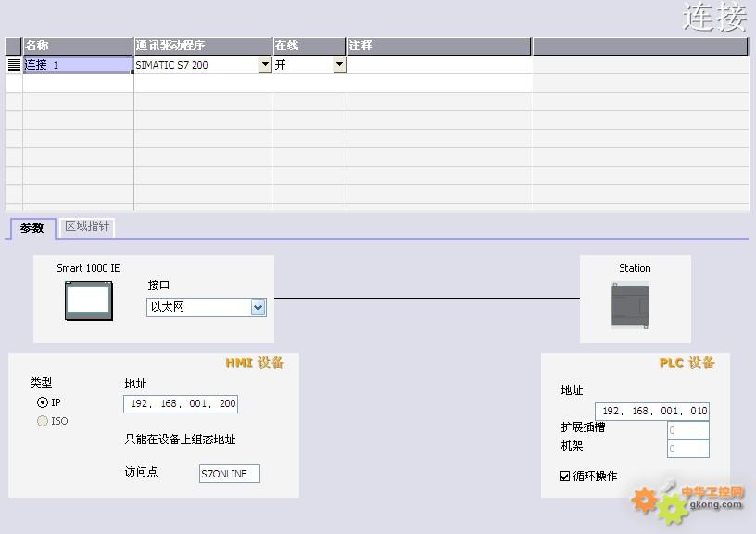Click the 通讯驱动程序 column header
756x534 pixels.
(x=203, y=45)
